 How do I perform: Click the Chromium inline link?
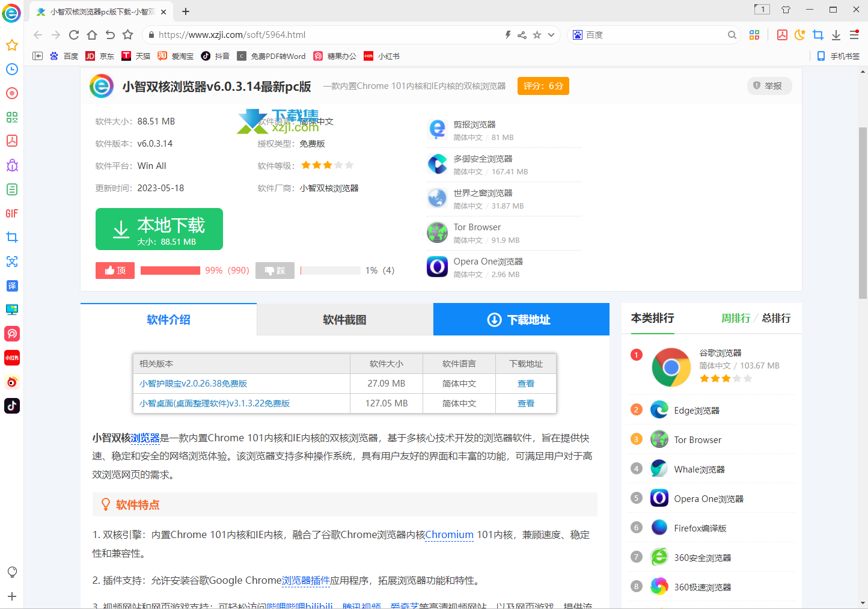point(450,534)
